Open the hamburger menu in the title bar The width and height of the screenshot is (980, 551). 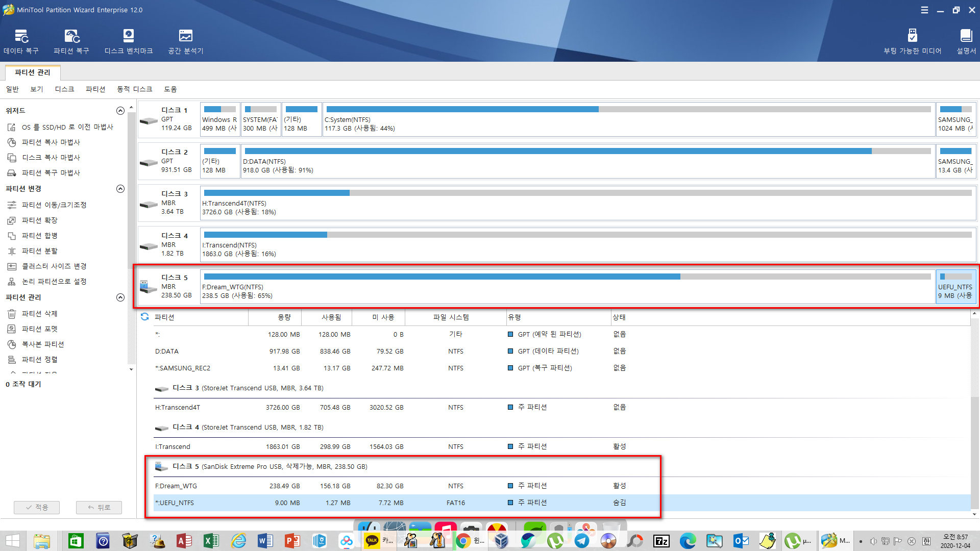coord(924,10)
